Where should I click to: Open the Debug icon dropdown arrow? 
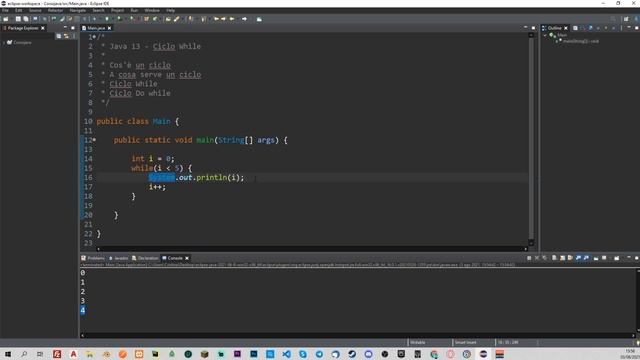coord(99,19)
